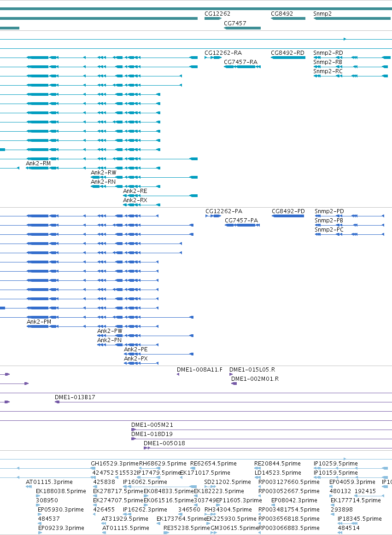Click the Ank2-RM transcript label

coord(38,163)
